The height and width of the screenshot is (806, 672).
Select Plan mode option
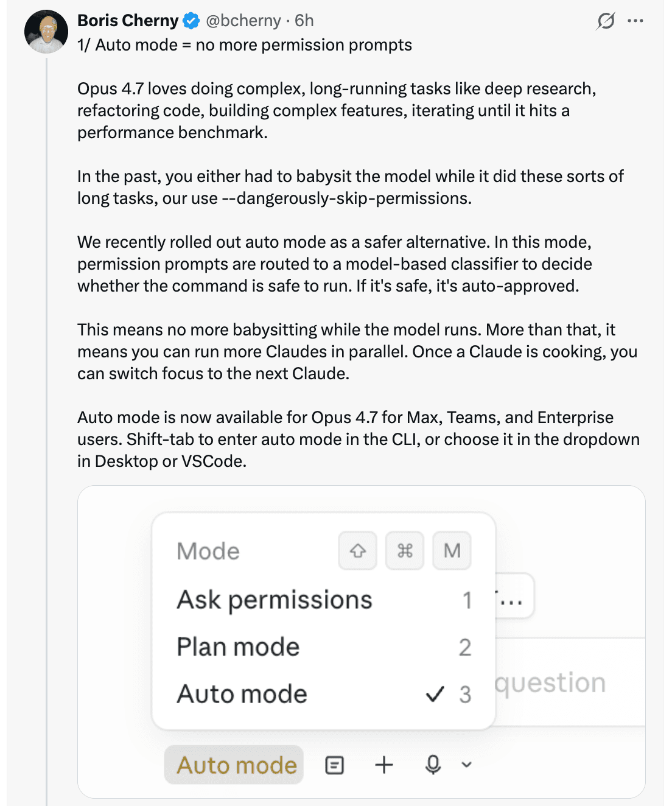(x=238, y=647)
